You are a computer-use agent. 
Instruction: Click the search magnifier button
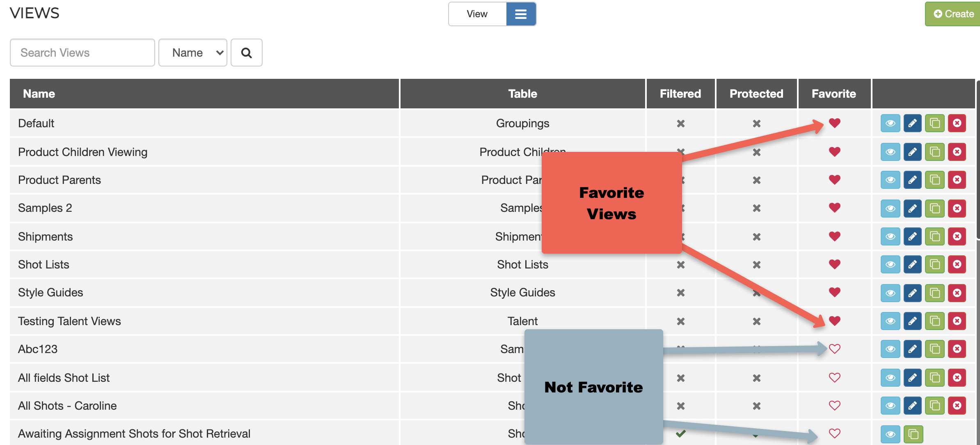tap(246, 53)
